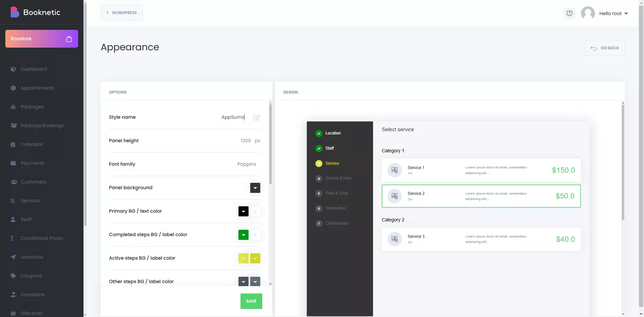644x317 pixels.
Task: Open Appointments in the sidebar menu
Action: pos(37,88)
